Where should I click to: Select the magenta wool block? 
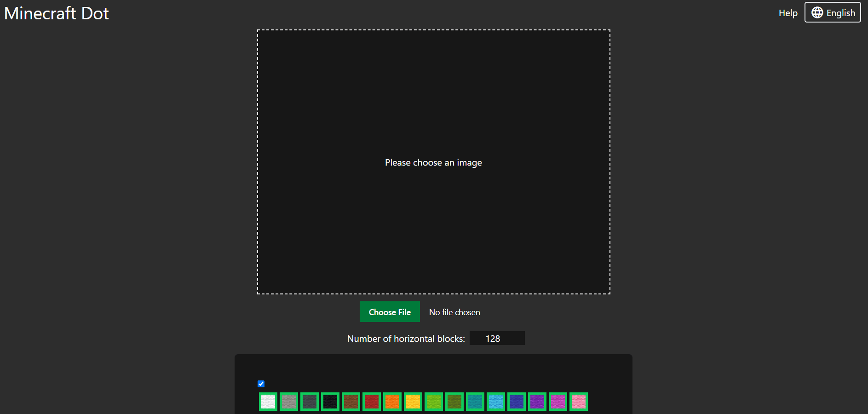tap(558, 402)
